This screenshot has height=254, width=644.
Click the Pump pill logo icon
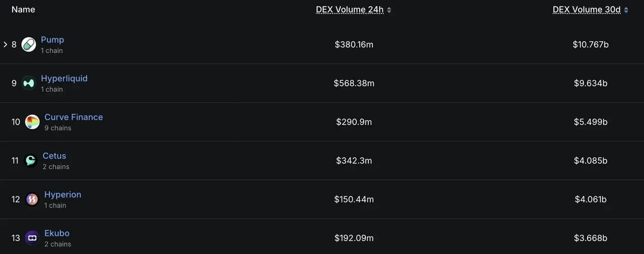pos(29,44)
